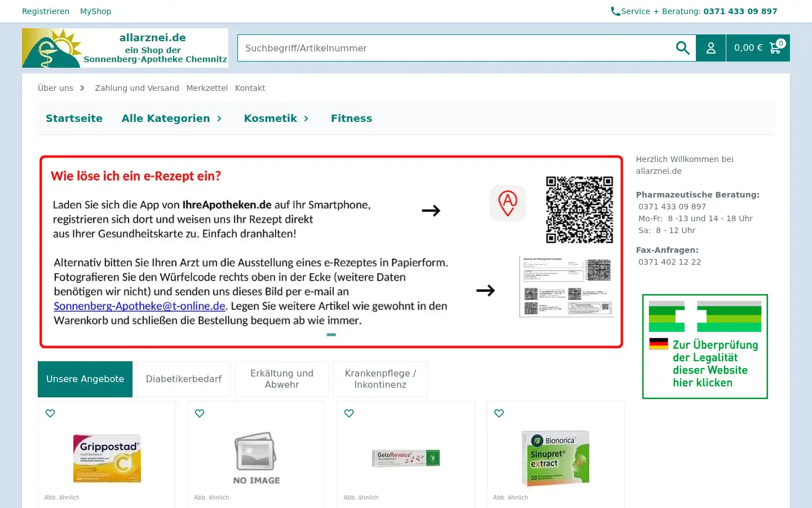Click the Sonnenberg-Apotheke@t-online.de email link
The image size is (812, 508).
[x=140, y=306]
